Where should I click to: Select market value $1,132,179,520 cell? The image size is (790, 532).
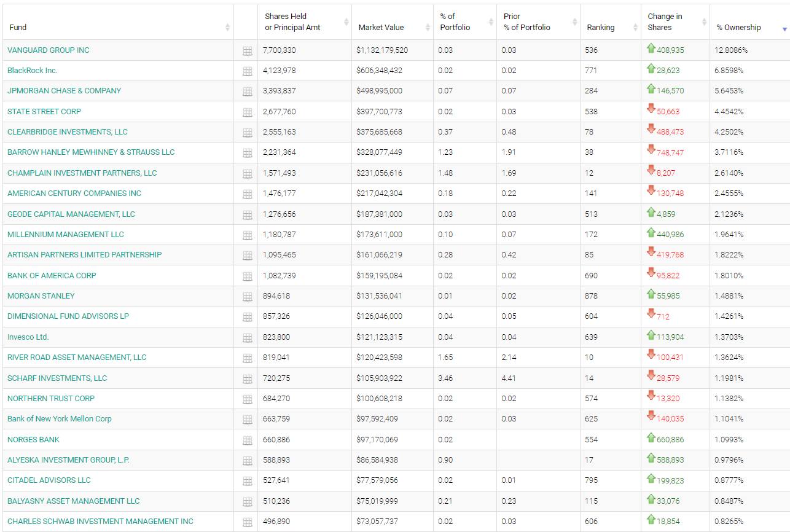click(382, 50)
